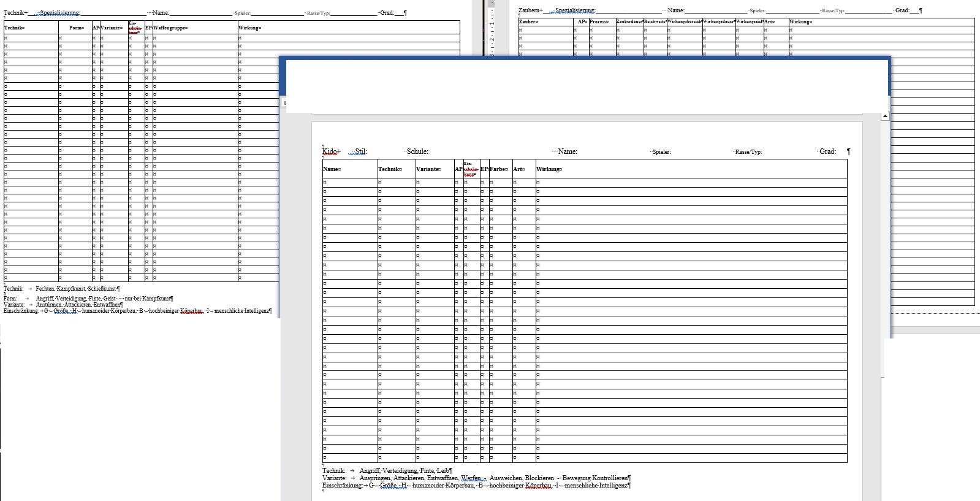The image size is (980, 501).
Task: Click the 'Stil:' label in Kido document
Action: [x=360, y=151]
